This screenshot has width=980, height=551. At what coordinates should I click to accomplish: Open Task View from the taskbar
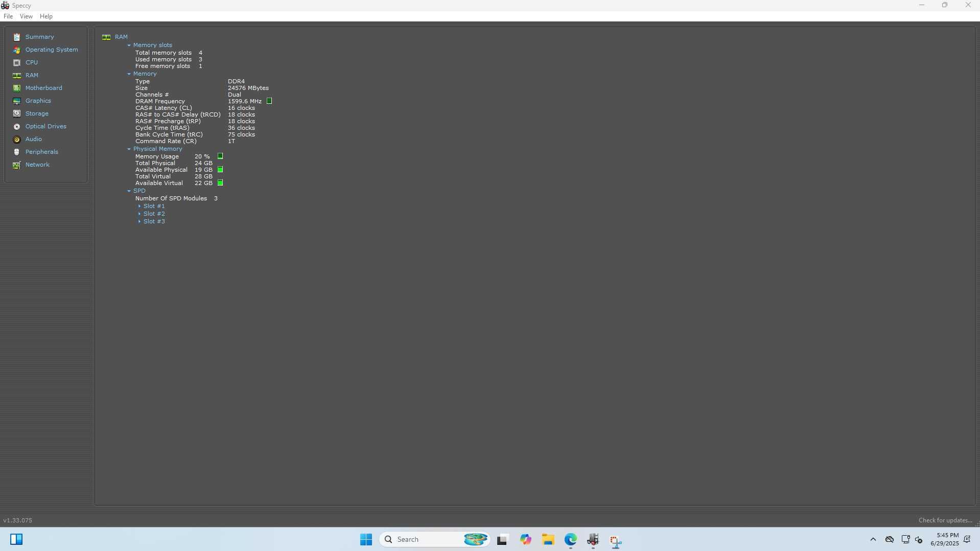tap(502, 540)
